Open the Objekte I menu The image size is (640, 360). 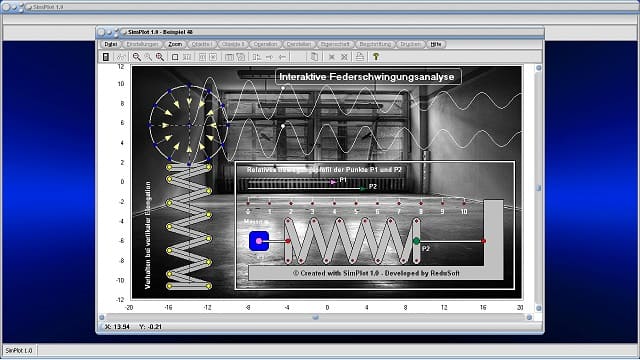pos(202,44)
